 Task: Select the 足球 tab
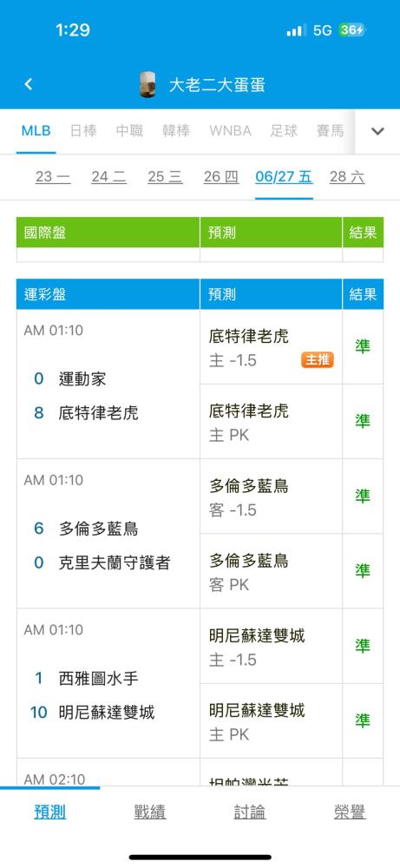[x=284, y=131]
